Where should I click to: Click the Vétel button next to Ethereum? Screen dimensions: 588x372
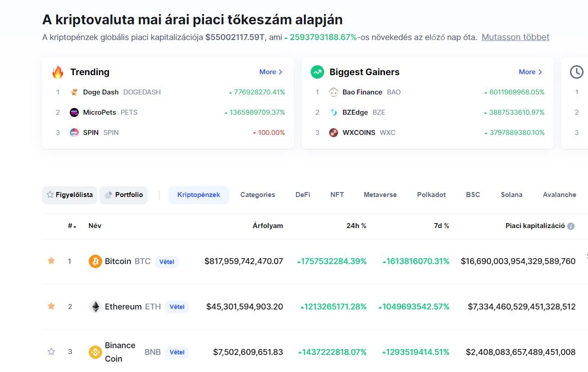coord(177,307)
